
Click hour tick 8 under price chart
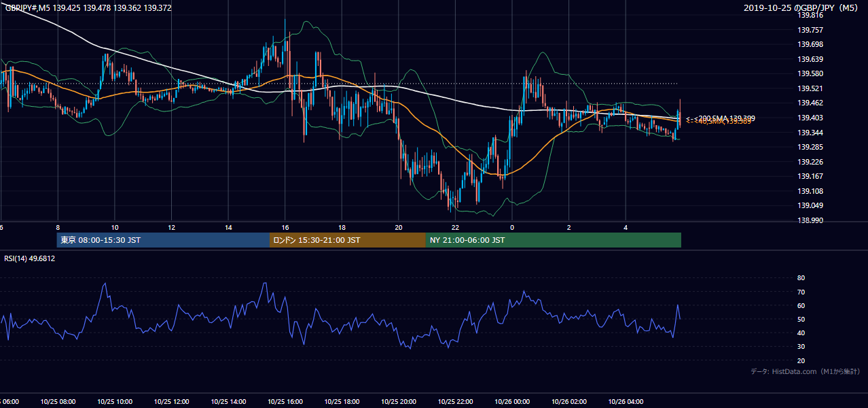(x=58, y=227)
